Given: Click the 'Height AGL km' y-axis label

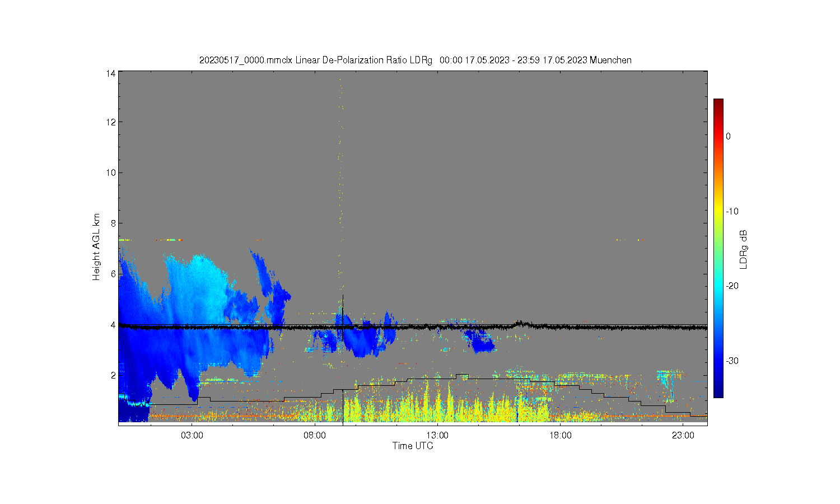Looking at the screenshot, I should click(96, 248).
